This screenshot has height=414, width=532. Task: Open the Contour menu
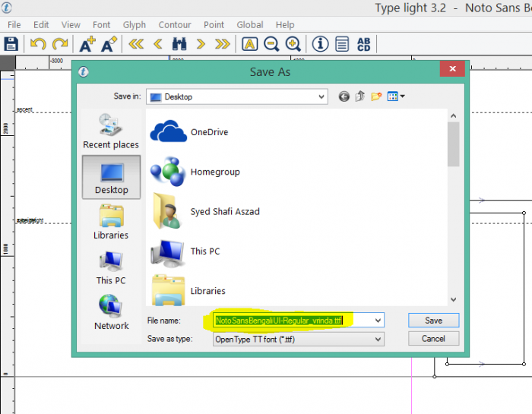[175, 25]
